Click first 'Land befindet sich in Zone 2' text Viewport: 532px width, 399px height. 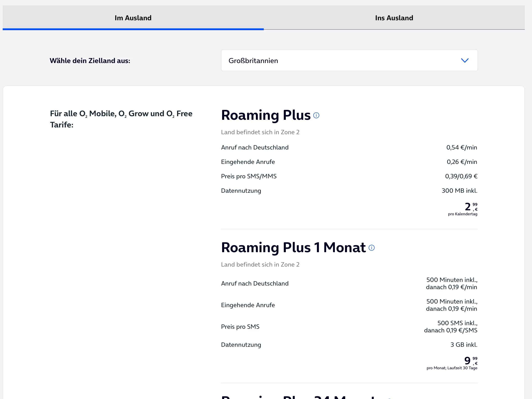260,132
